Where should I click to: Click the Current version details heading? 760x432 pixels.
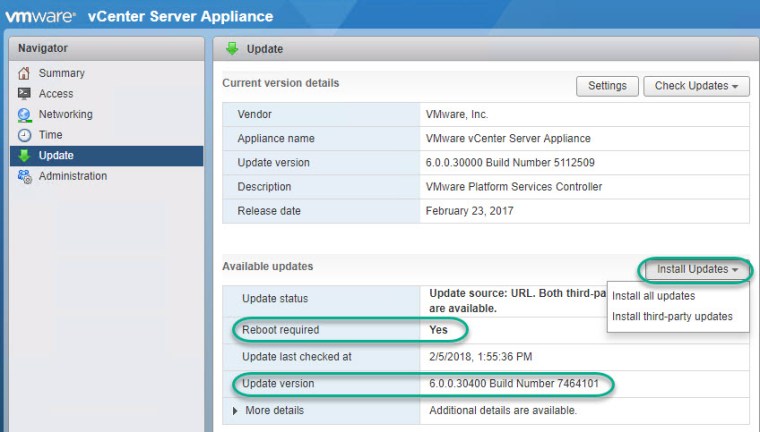point(281,83)
